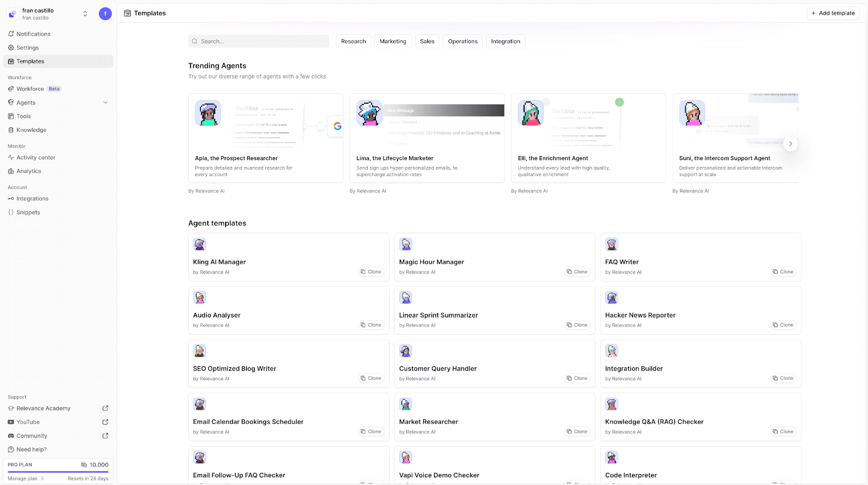868x485 pixels.
Task: Click the Resets in 28 days text
Action: [x=88, y=478]
